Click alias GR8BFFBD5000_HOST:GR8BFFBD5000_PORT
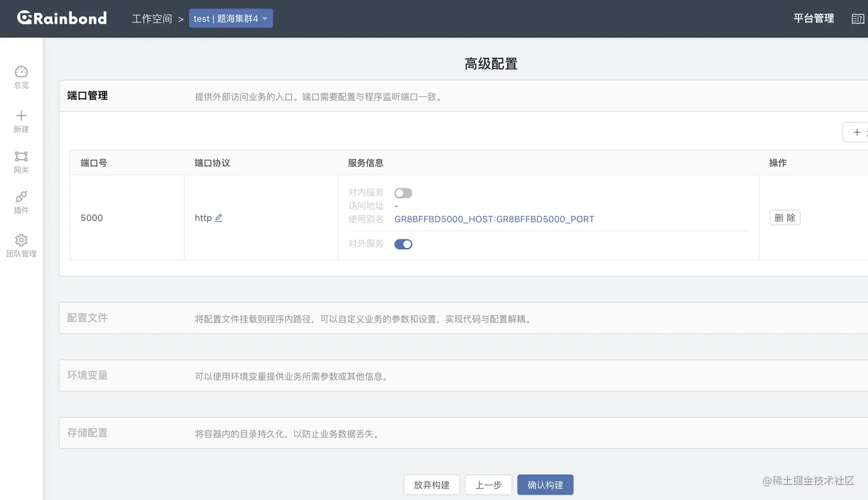Screen dimensions: 868x500 pos(494,219)
